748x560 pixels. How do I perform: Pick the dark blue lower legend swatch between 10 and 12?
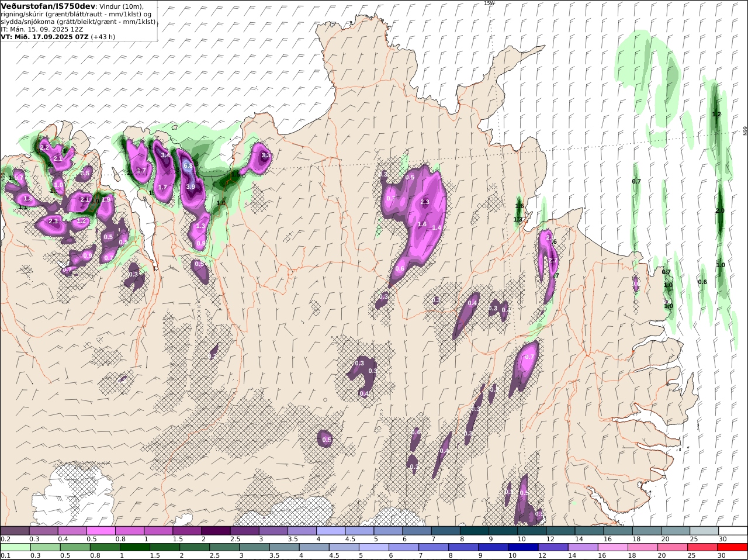(522, 547)
